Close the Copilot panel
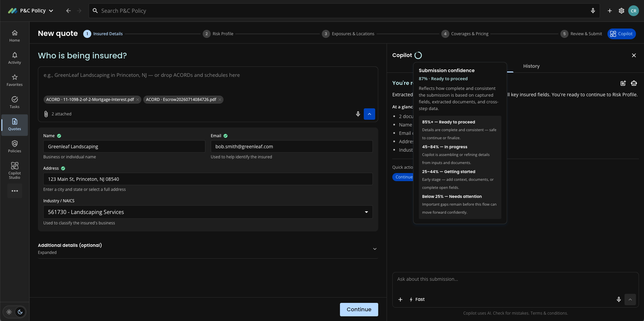Screen dimensions: 644x321 [x=634, y=55]
